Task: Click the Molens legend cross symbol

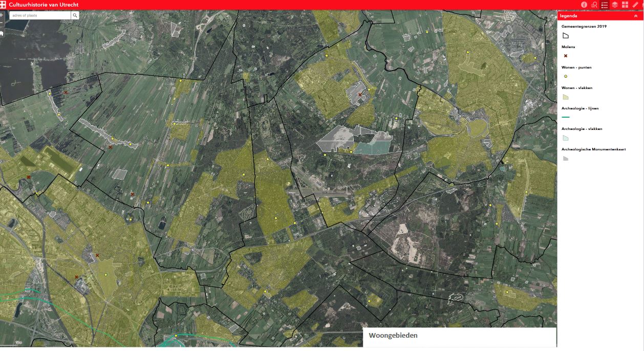Action: point(566,56)
